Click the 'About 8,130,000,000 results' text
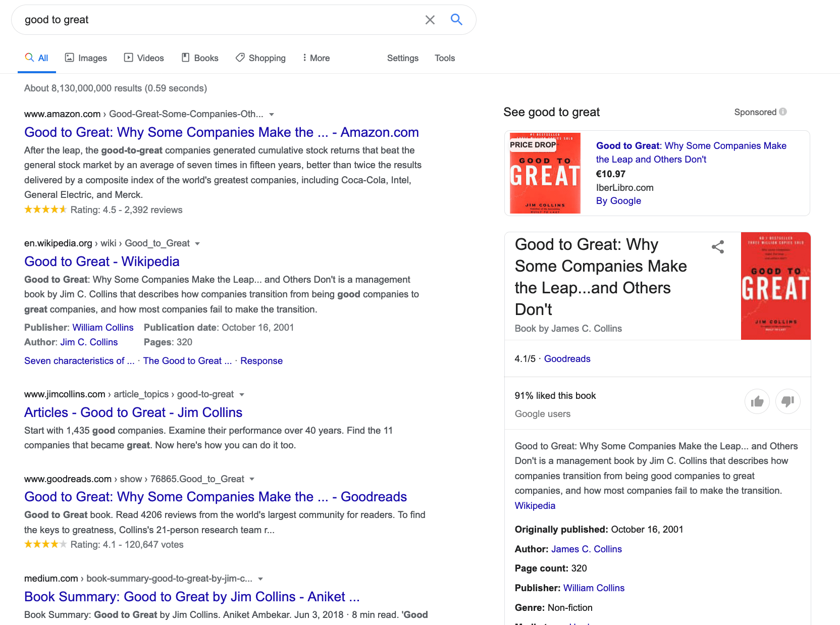 coord(116,88)
